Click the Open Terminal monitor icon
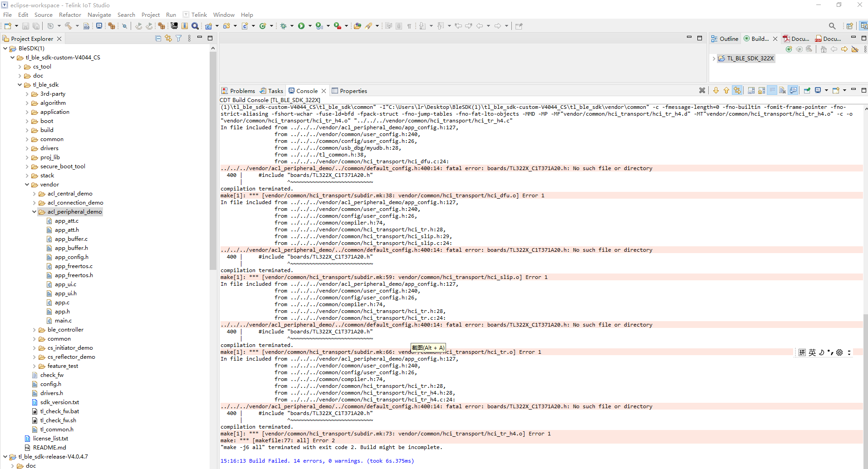This screenshot has height=469, width=868. (x=99, y=26)
